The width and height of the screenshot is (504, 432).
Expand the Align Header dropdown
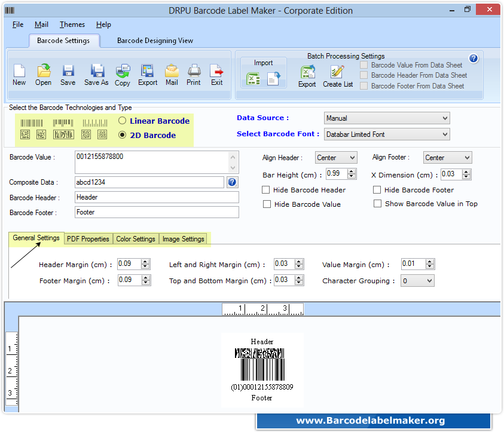point(336,158)
